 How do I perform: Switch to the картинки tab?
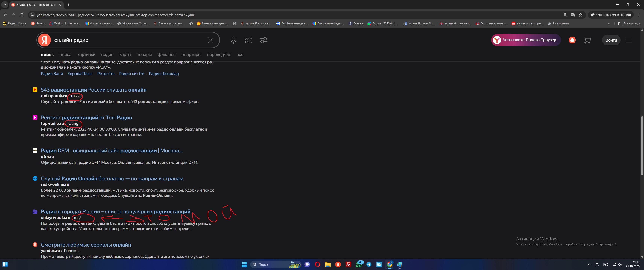point(86,55)
